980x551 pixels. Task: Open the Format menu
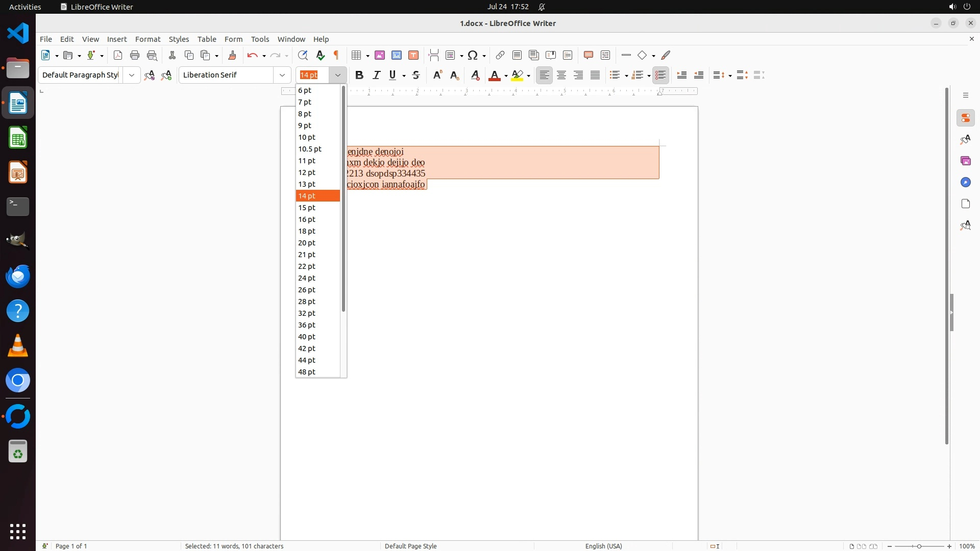click(148, 39)
